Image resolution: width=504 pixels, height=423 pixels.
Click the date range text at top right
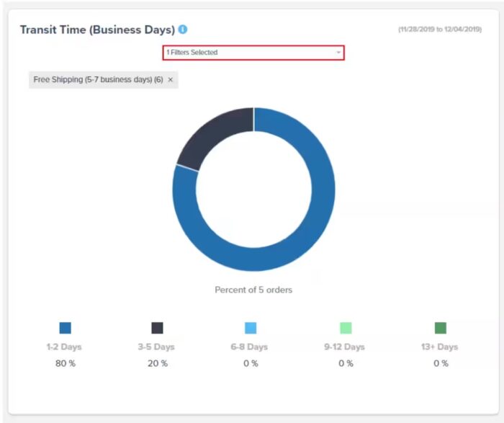tap(440, 30)
